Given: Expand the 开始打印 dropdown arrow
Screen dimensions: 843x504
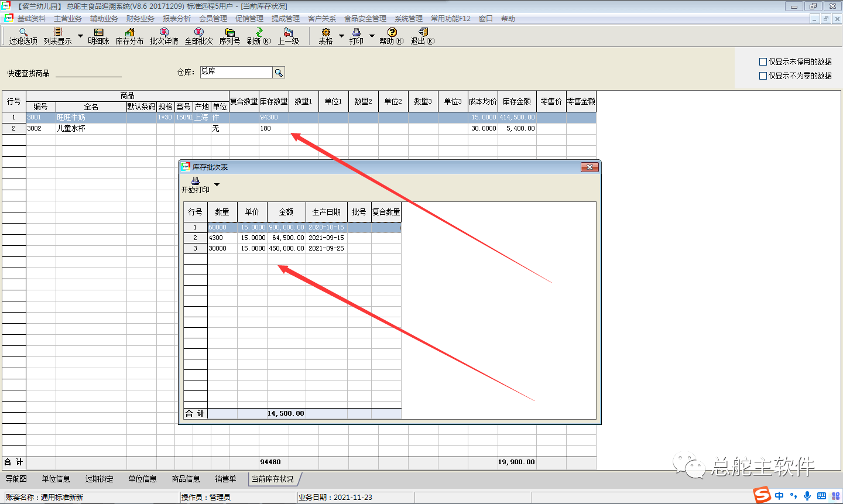Looking at the screenshot, I should click(x=217, y=184).
